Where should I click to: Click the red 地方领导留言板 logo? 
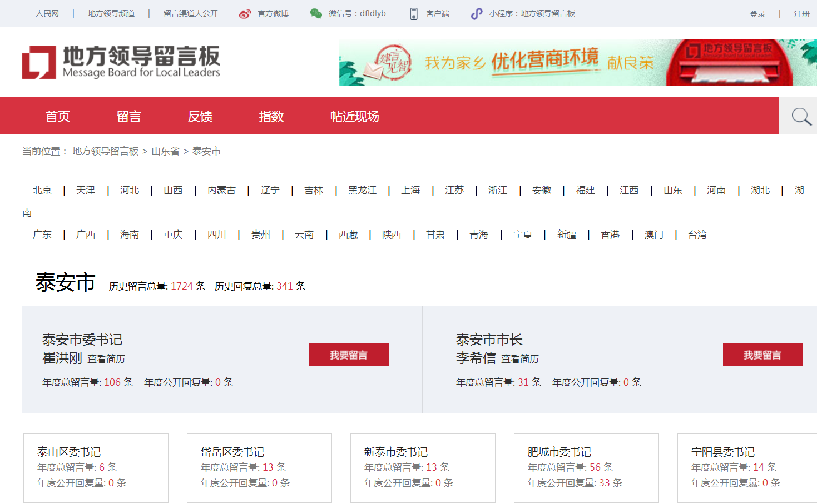(121, 62)
